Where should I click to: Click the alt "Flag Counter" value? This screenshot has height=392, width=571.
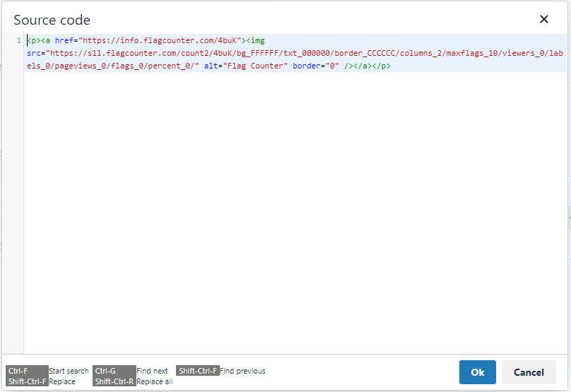255,66
